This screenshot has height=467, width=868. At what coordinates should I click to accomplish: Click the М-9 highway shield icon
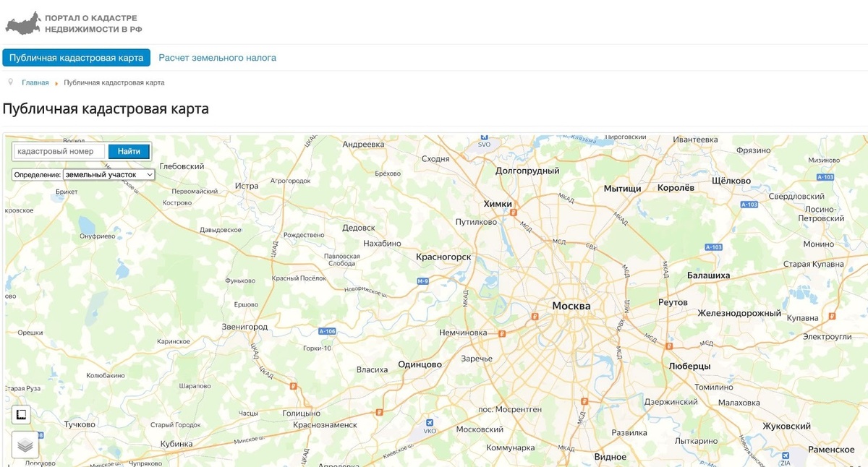pos(422,280)
